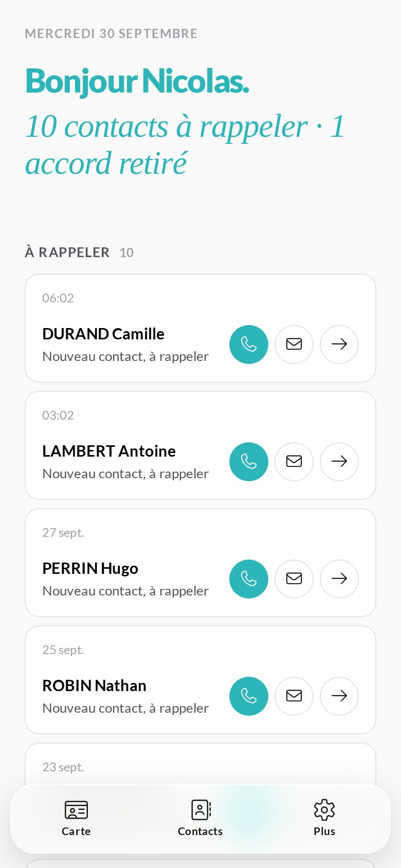Switch to the Contacts tab

point(200,819)
